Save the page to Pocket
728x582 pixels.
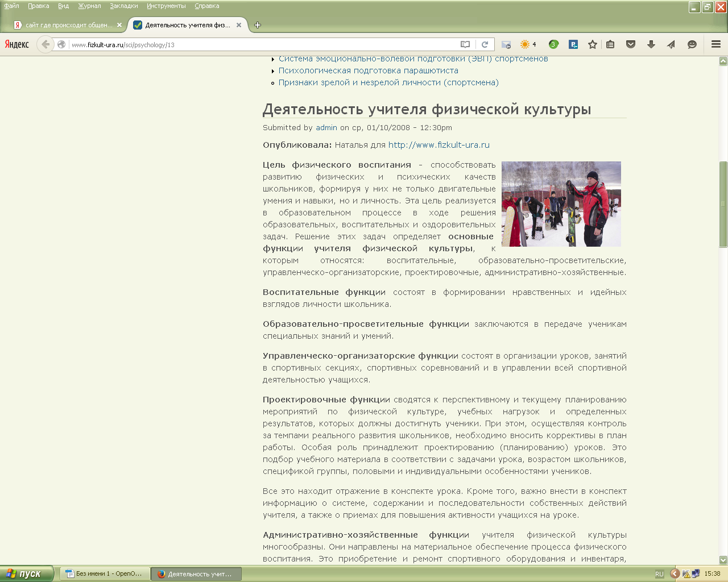pos(631,44)
